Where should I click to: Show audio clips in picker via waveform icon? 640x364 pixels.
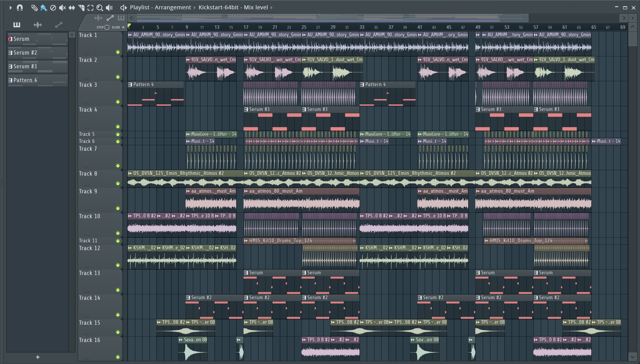click(x=38, y=24)
